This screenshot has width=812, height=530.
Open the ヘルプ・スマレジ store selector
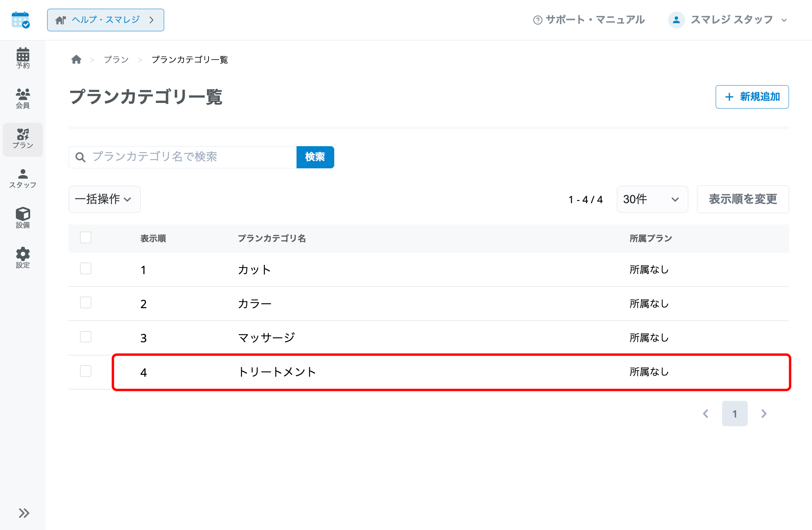[105, 20]
